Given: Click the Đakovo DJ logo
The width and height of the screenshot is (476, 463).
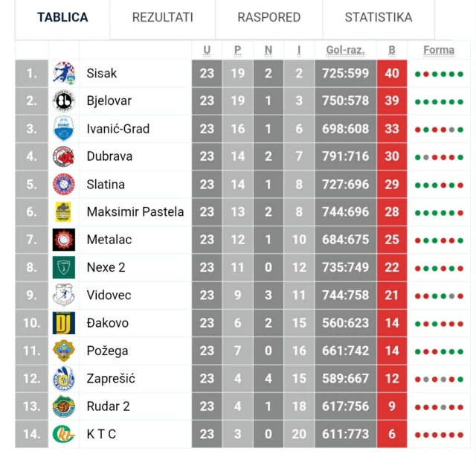Looking at the screenshot, I should click(63, 323).
